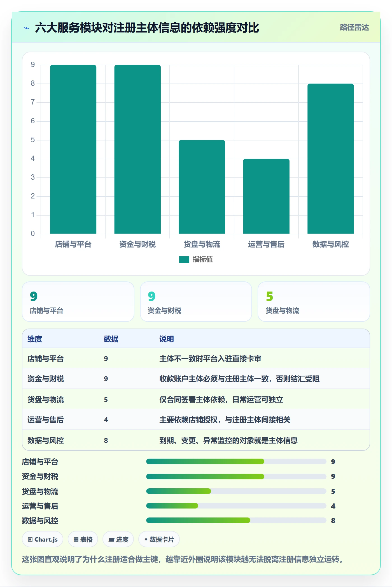Click 运营与售后 in the table's first column
The width and height of the screenshot is (392, 587).
(46, 420)
